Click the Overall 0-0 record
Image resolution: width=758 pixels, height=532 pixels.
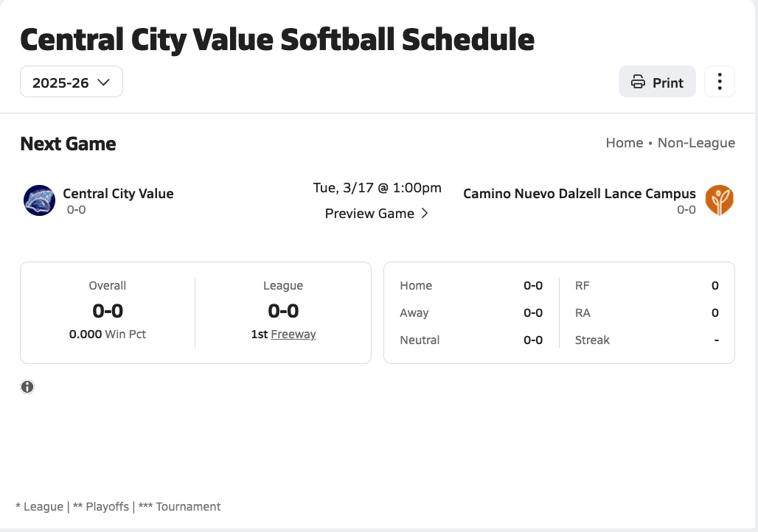[x=108, y=311]
